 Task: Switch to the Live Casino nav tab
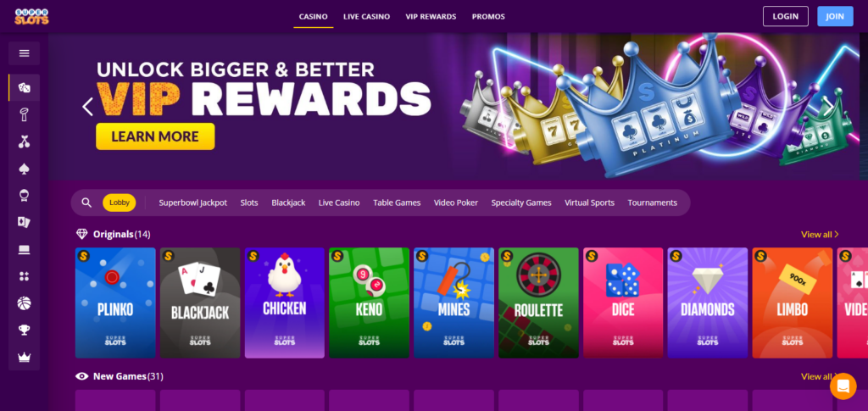tap(366, 17)
